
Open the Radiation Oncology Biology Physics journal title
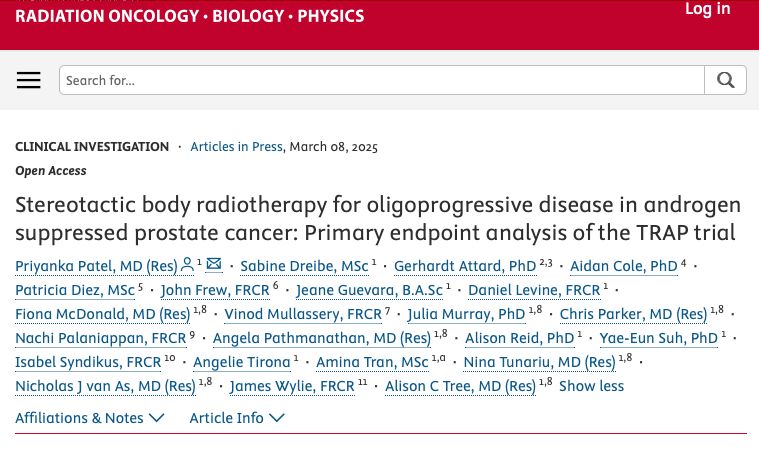pos(190,16)
